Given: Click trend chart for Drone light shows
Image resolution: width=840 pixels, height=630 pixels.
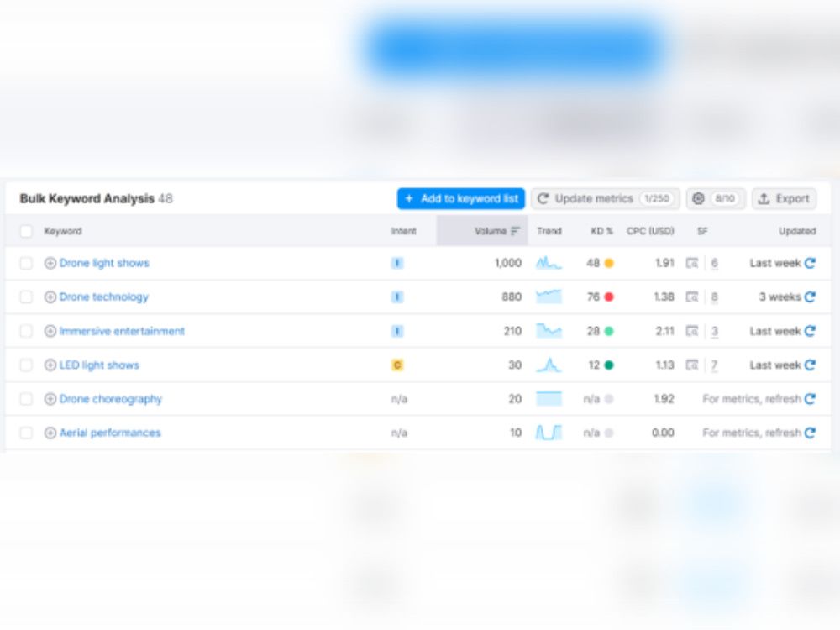Looking at the screenshot, I should [549, 263].
